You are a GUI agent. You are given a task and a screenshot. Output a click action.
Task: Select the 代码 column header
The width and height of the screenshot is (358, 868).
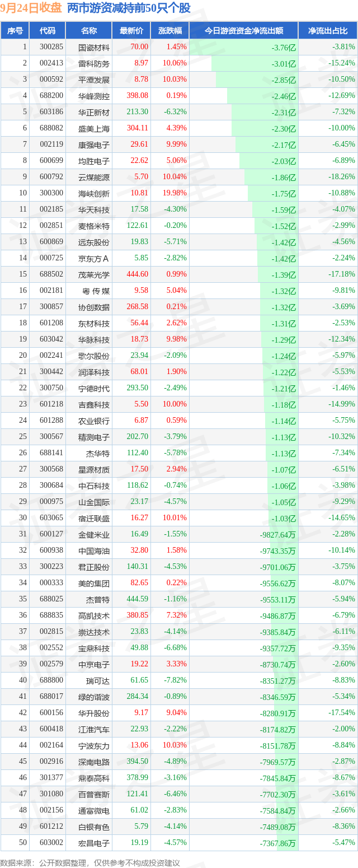click(x=48, y=31)
